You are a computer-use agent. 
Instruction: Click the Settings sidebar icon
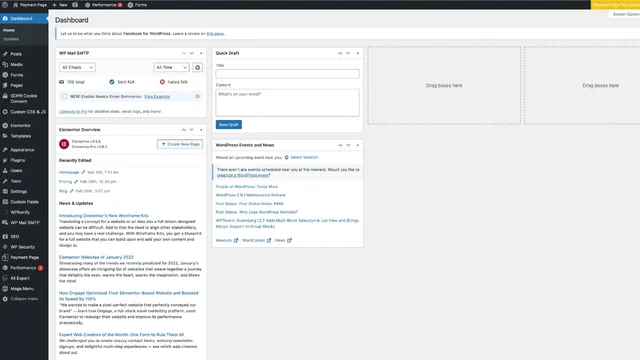pyautogui.click(x=5, y=191)
